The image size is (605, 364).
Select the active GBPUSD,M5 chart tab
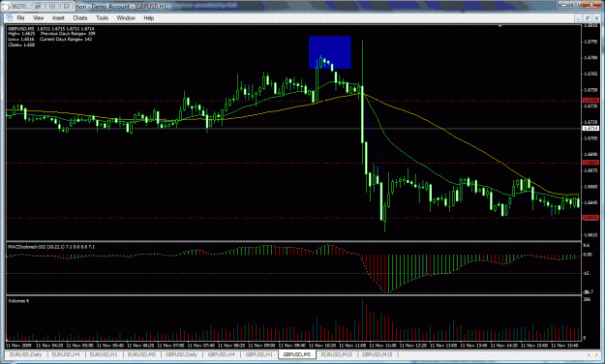297,354
